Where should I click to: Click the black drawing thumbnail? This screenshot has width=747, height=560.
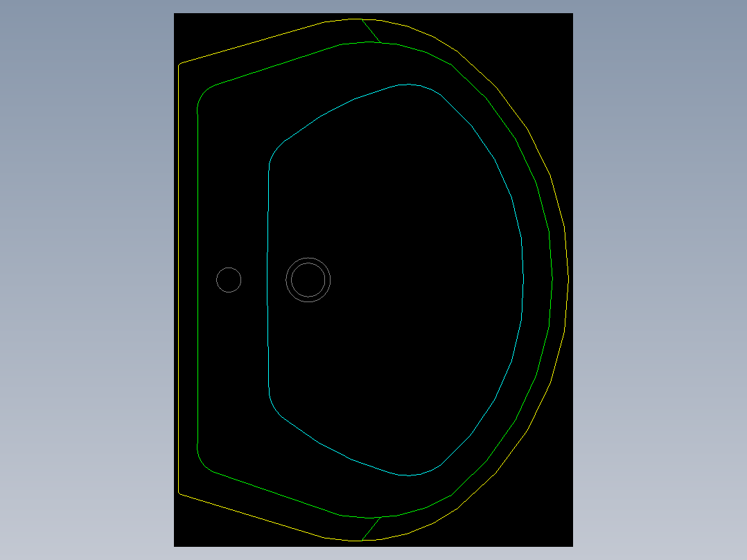[373, 280]
